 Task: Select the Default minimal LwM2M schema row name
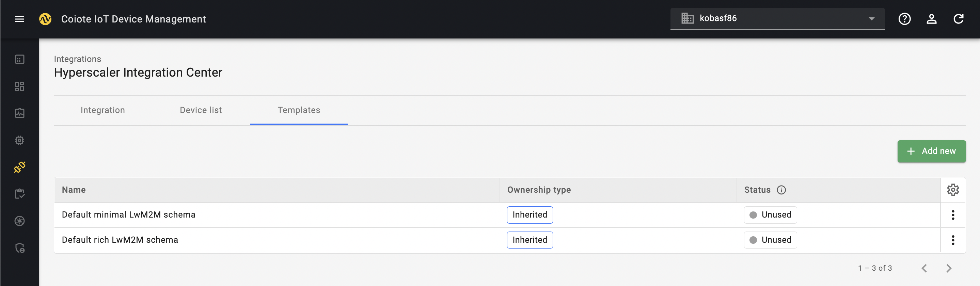point(129,215)
